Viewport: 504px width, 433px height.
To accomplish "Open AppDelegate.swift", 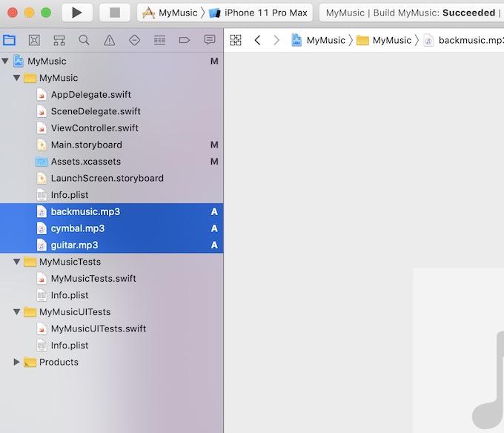I will pos(111,94).
